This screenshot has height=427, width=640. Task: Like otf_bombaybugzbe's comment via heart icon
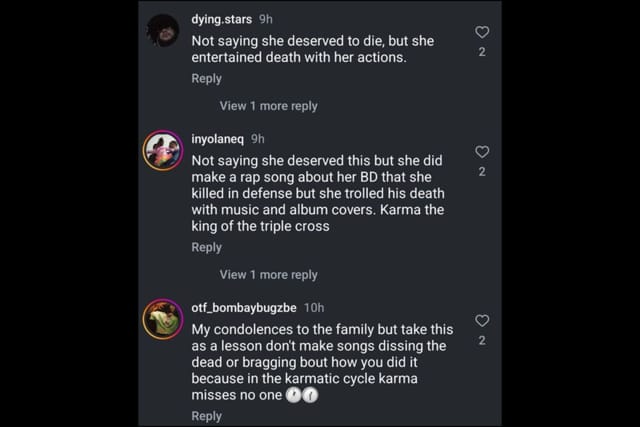pyautogui.click(x=482, y=321)
